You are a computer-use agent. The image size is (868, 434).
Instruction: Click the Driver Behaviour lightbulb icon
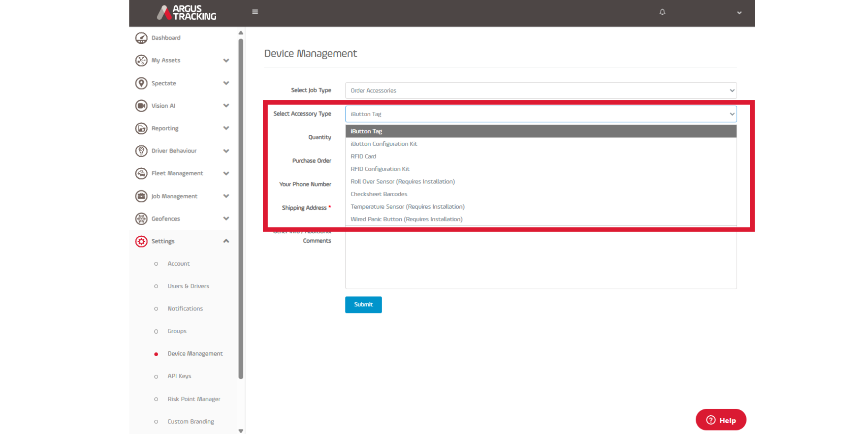click(141, 151)
